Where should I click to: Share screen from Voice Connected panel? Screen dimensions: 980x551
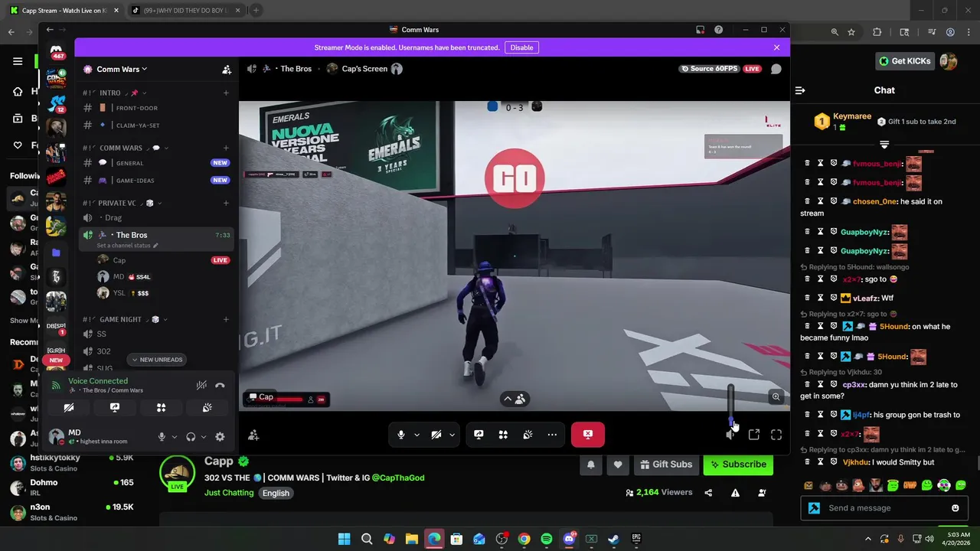[115, 408]
